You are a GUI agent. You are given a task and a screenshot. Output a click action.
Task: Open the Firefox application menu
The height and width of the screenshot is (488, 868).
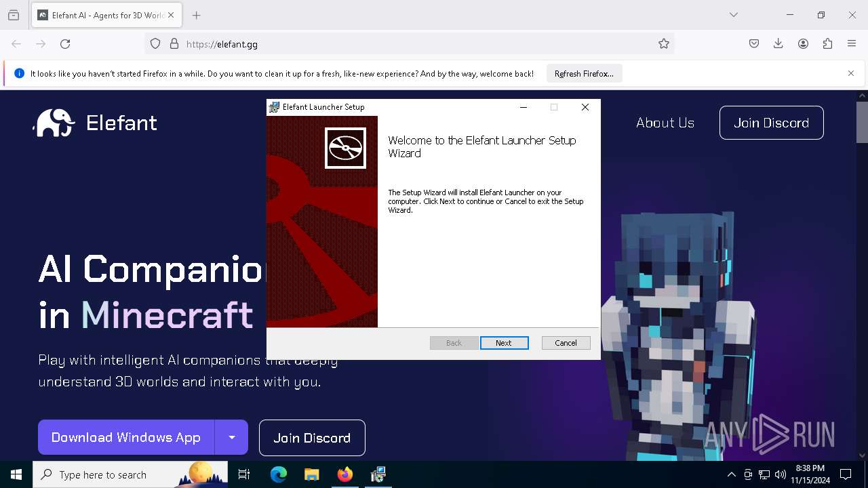[x=852, y=44]
